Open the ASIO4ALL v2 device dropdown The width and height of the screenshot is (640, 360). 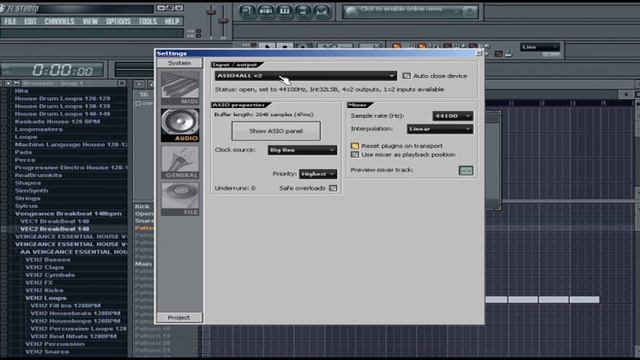(x=306, y=76)
